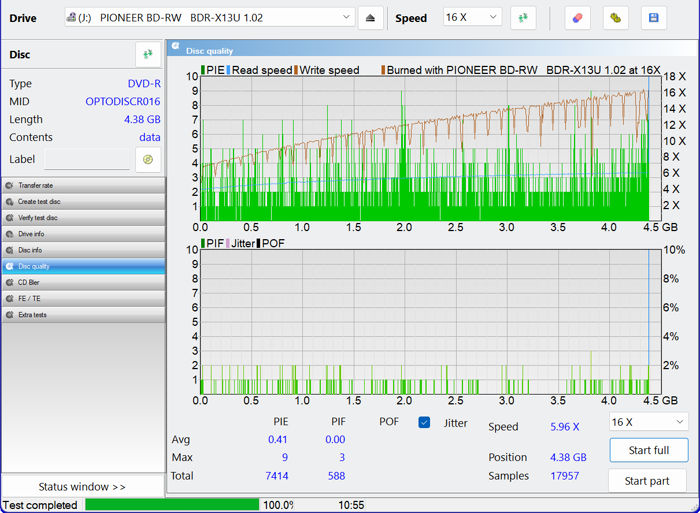This screenshot has width=700, height=513.
Task: Click the disc label edit icon
Action: point(147,160)
